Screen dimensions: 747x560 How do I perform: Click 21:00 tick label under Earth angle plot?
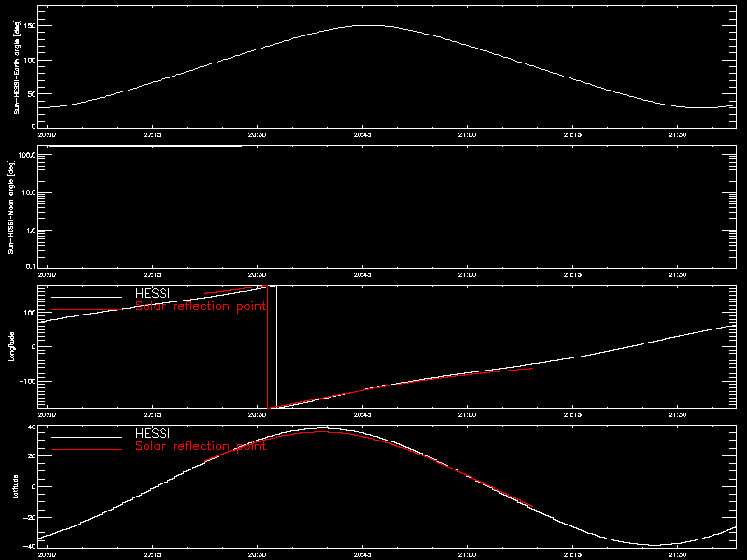tap(468, 134)
